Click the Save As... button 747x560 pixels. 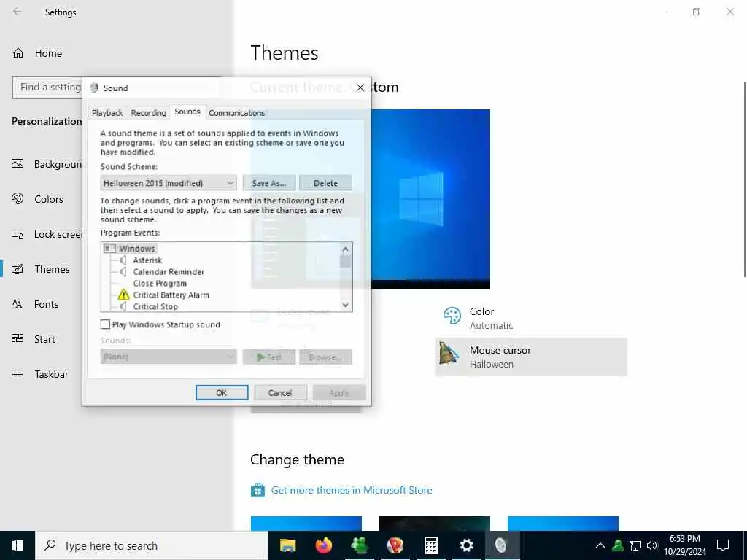tap(268, 183)
